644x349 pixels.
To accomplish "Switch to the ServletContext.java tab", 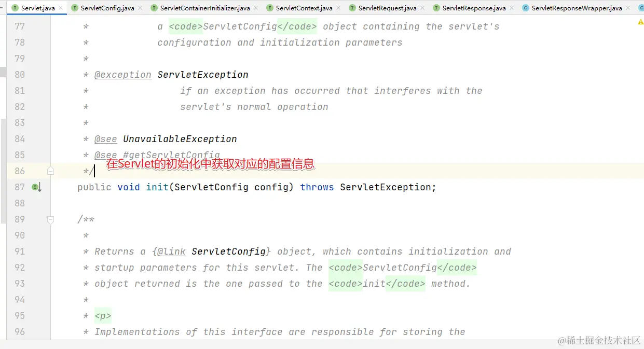I will click(304, 8).
